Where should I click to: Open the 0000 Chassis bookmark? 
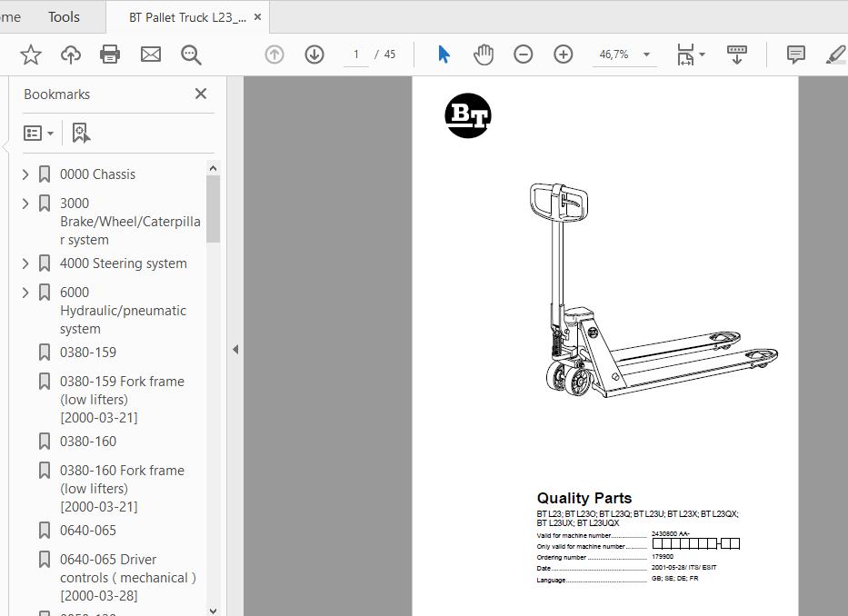[97, 174]
